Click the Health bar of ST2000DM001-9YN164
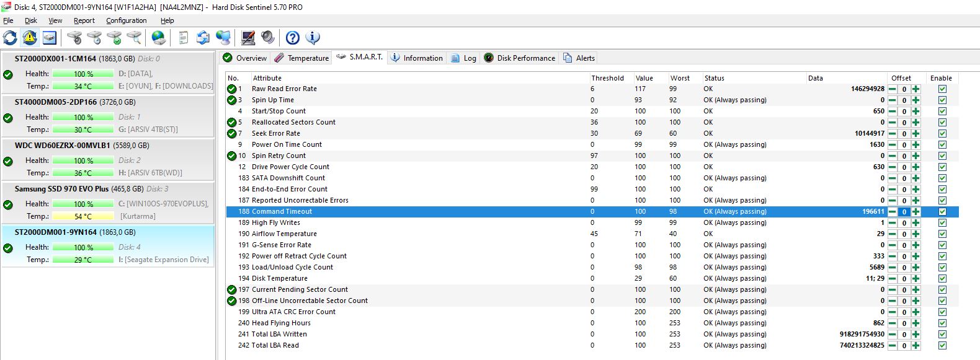This screenshot has width=980, height=360. (x=83, y=247)
